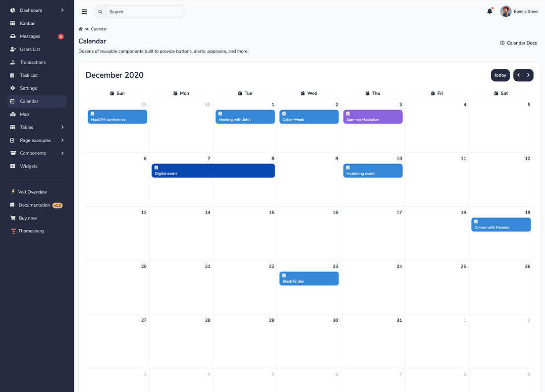Select Calendar in the sidebar

pos(37,102)
